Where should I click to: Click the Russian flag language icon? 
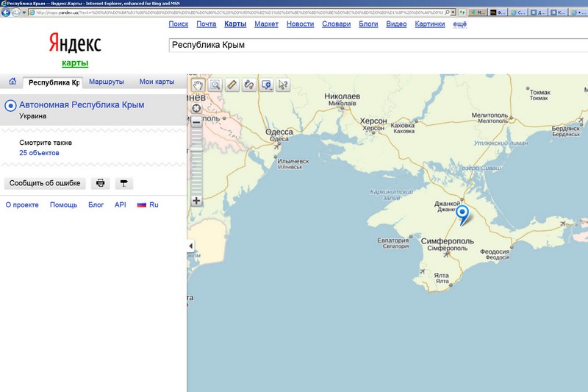141,204
